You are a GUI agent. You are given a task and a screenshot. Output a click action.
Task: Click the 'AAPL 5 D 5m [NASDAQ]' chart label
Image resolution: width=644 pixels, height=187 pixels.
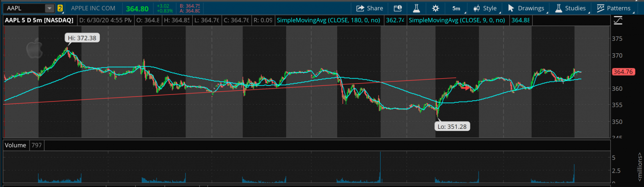coord(40,20)
